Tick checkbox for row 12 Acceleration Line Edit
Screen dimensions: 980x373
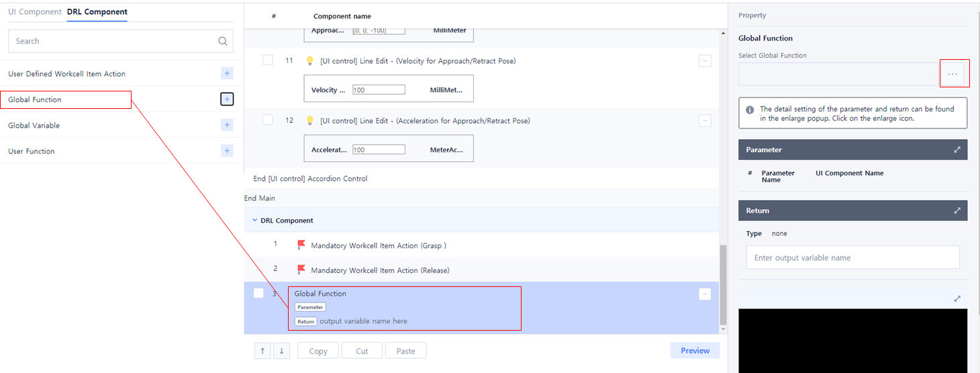coord(268,120)
